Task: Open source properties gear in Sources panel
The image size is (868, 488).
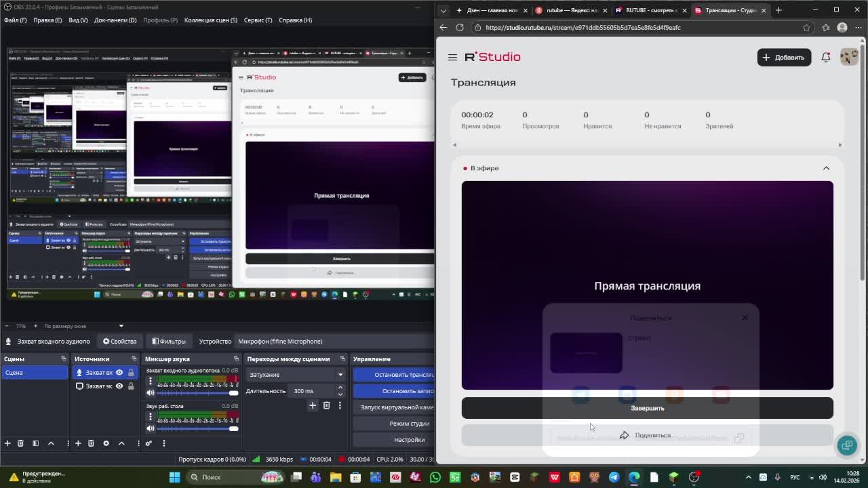Action: [x=106, y=443]
